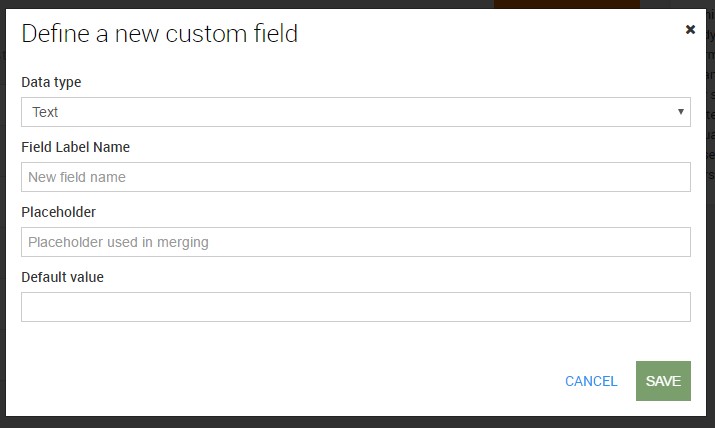Screen dimensions: 715x428
Task: Select the empty Default value input box
Action: click(356, 307)
